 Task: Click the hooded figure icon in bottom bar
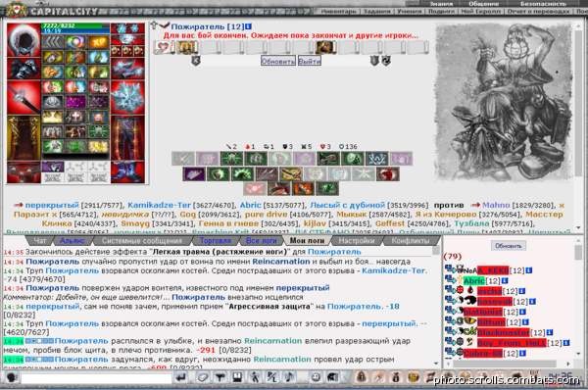click(362, 377)
